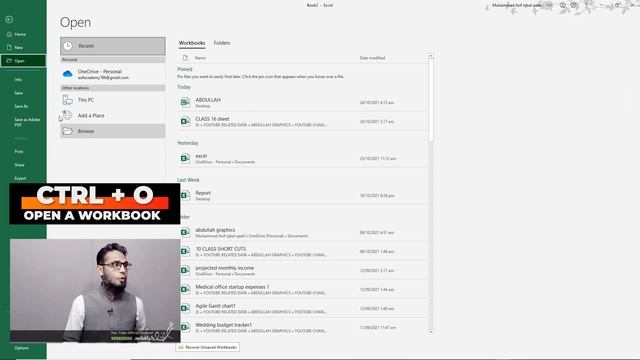The image size is (640, 360).
Task: Sort by the Name column header
Action: click(200, 58)
